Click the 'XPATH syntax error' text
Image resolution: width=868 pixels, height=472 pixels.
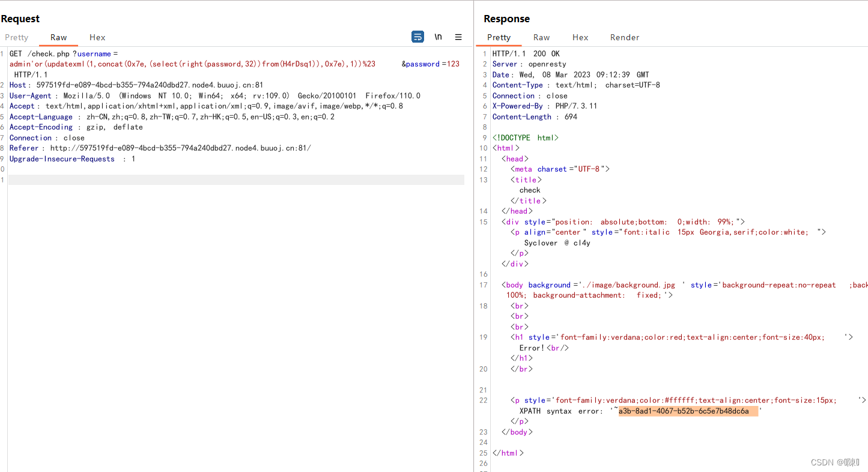click(x=560, y=411)
